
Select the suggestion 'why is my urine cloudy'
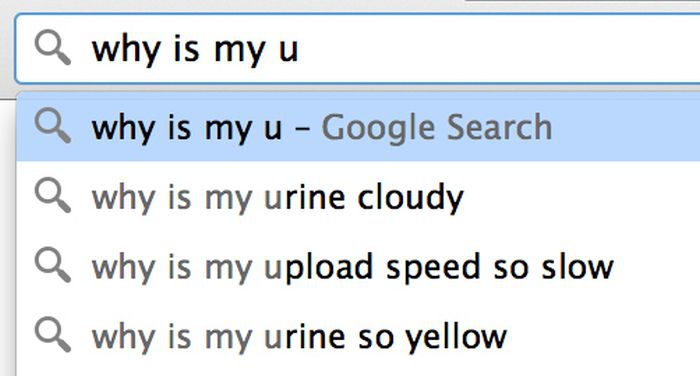(x=358, y=196)
